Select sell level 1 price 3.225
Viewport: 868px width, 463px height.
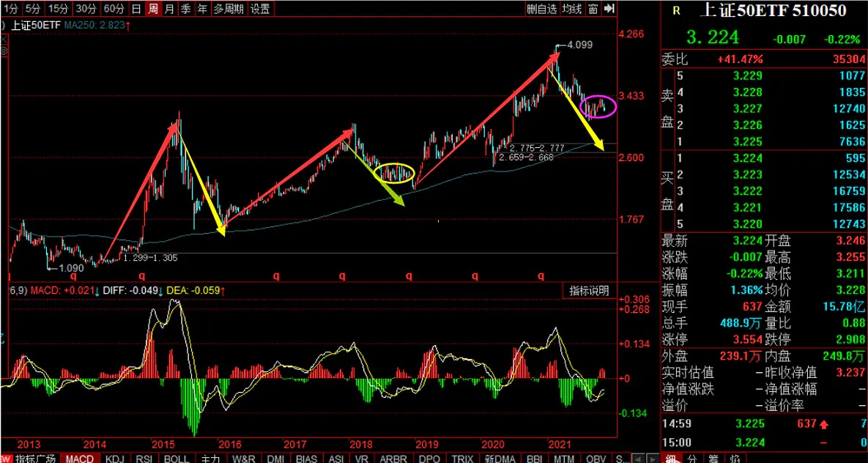pyautogui.click(x=747, y=141)
